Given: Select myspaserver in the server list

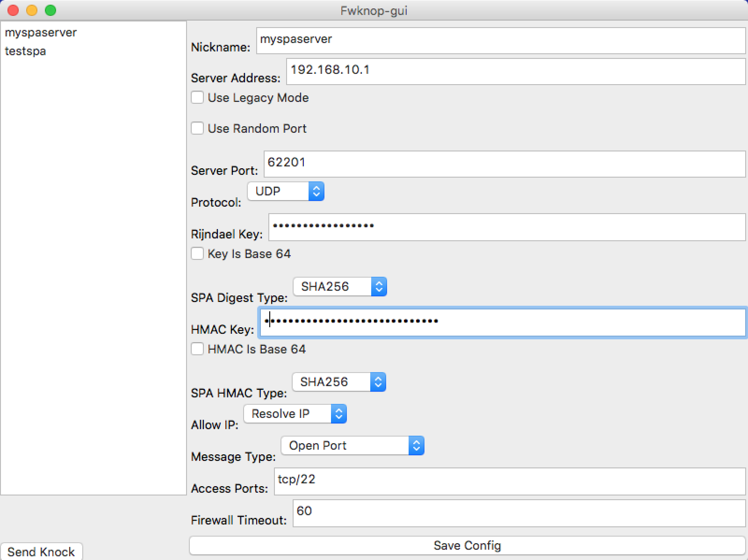Looking at the screenshot, I should [x=41, y=33].
